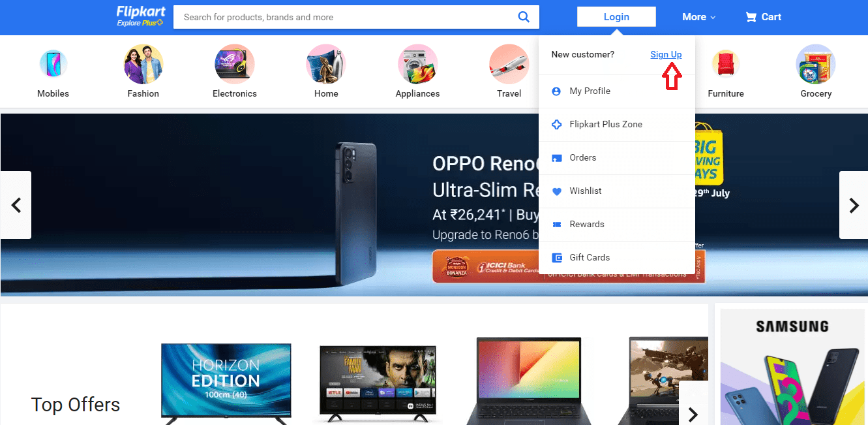
Task: Click the Rewards ticket icon
Action: coord(556,225)
